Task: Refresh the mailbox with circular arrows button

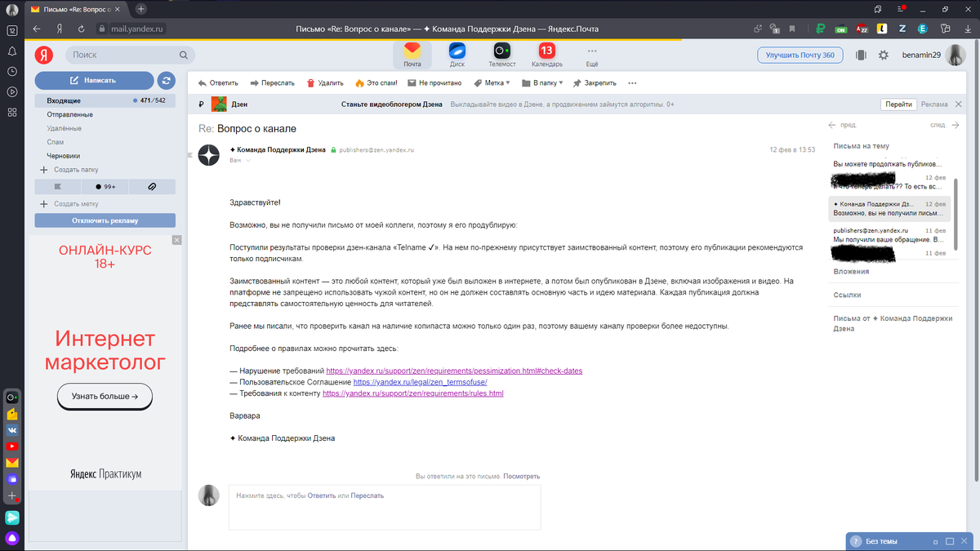Action: [167, 80]
